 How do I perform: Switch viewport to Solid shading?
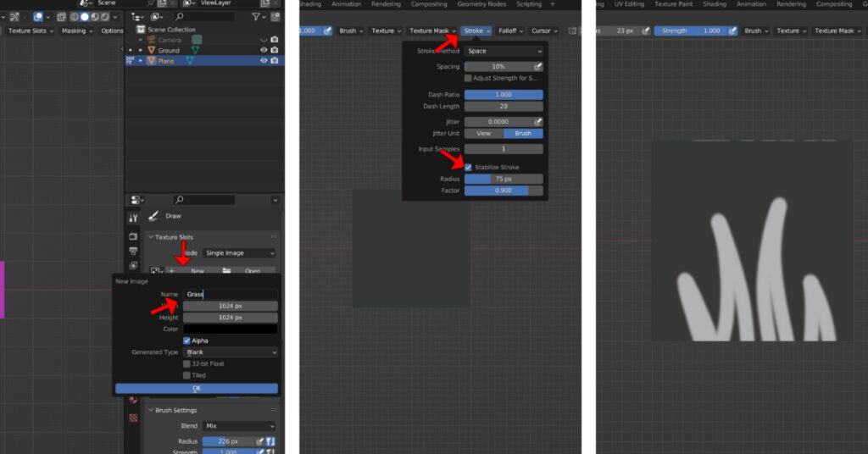pos(84,17)
